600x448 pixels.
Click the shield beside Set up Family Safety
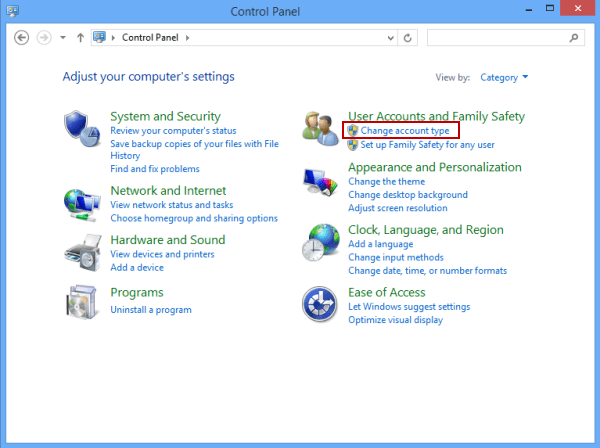(352, 145)
